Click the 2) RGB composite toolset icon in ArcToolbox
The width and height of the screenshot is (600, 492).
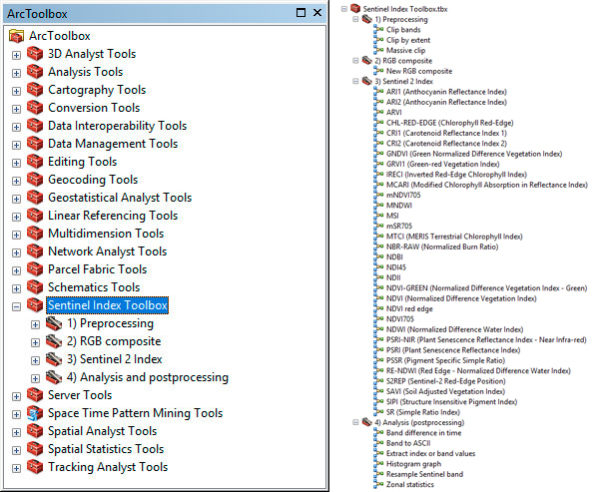pos(54,341)
